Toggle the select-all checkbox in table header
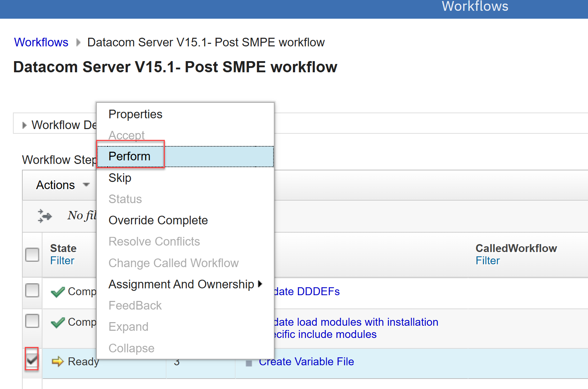 tap(32, 255)
